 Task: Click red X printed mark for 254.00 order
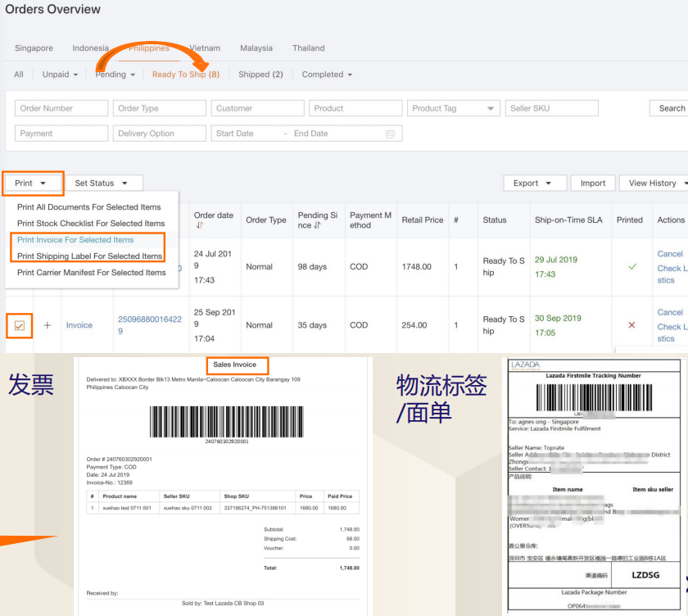pyautogui.click(x=631, y=325)
